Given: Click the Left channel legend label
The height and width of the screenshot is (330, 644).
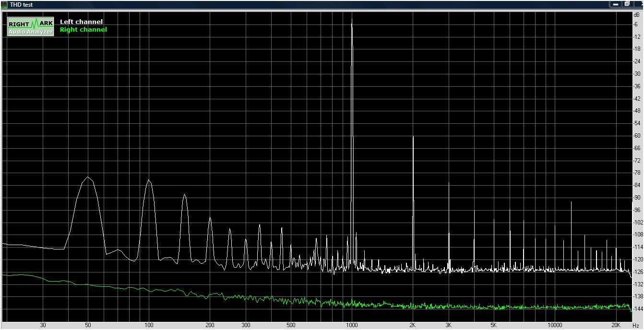Looking at the screenshot, I should point(81,22).
